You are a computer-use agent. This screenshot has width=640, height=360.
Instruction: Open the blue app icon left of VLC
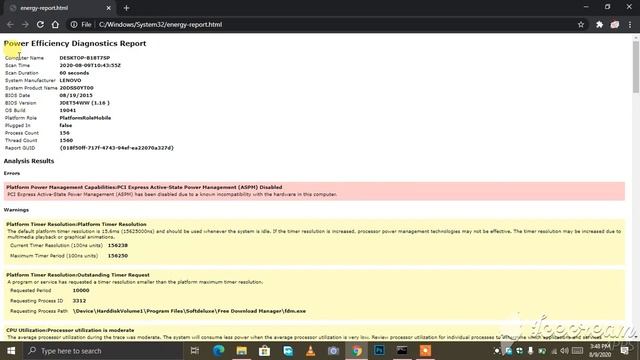click(288, 351)
